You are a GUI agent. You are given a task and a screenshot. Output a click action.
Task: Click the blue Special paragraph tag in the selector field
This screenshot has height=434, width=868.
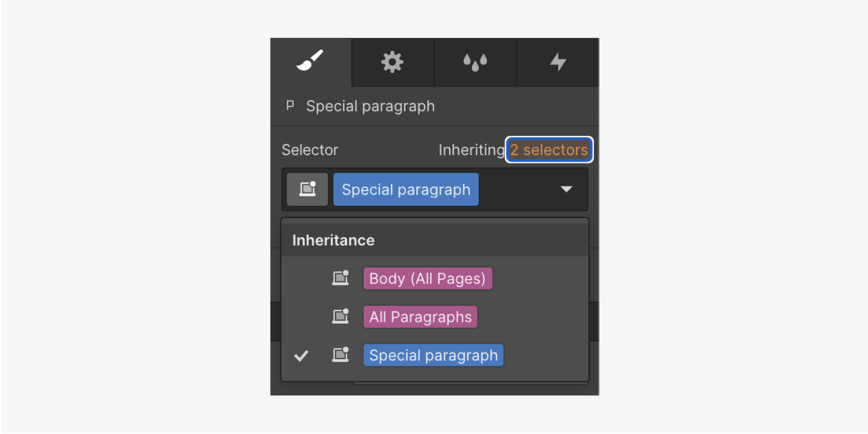[406, 190]
